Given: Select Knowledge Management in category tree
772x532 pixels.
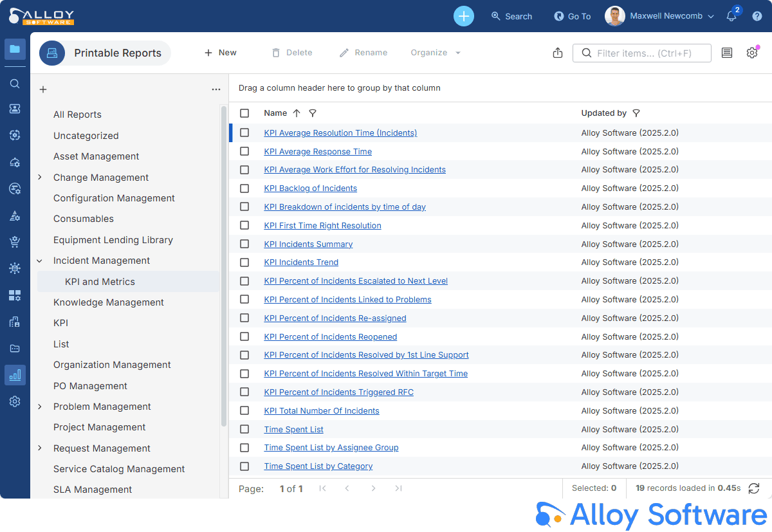Looking at the screenshot, I should pyautogui.click(x=108, y=302).
